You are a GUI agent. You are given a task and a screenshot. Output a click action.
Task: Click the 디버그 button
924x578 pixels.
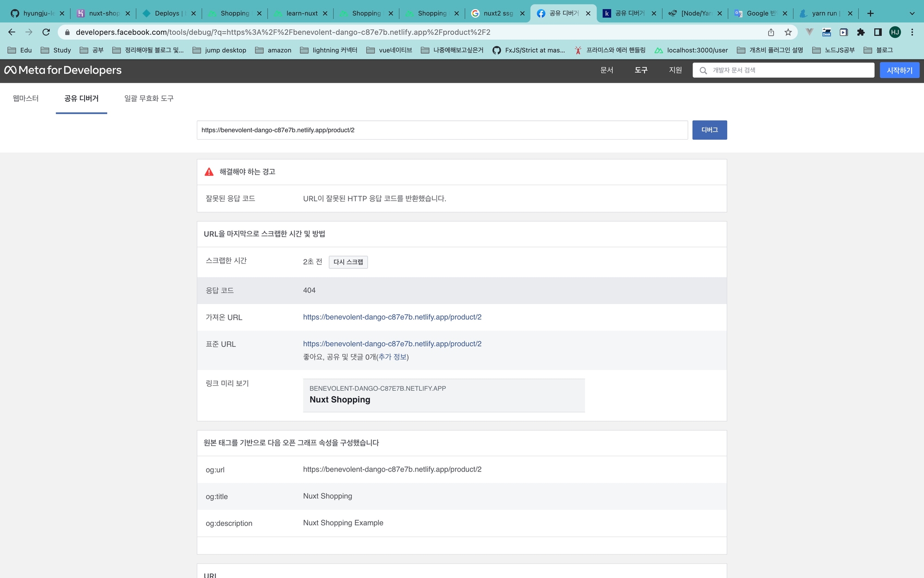(x=709, y=130)
